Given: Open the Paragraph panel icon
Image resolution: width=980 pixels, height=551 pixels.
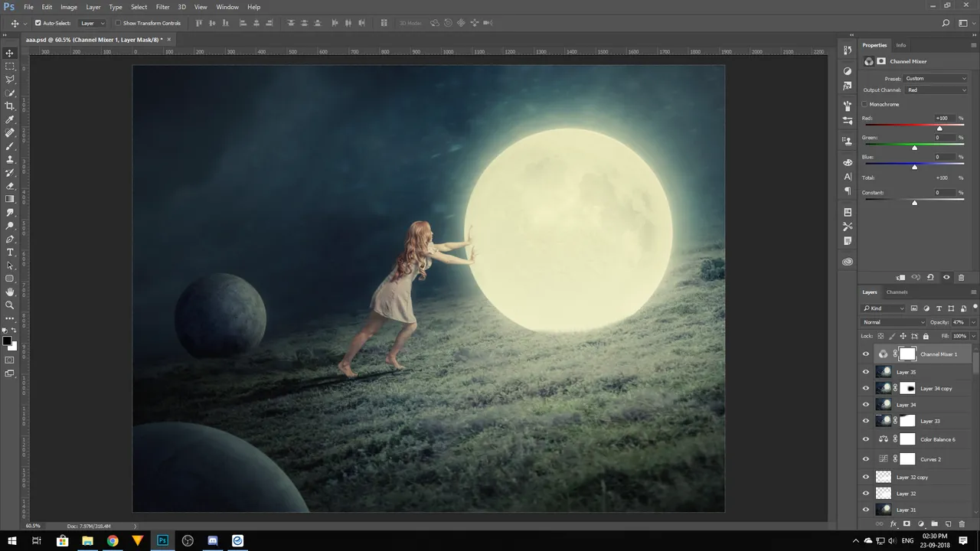Looking at the screenshot, I should tap(848, 191).
